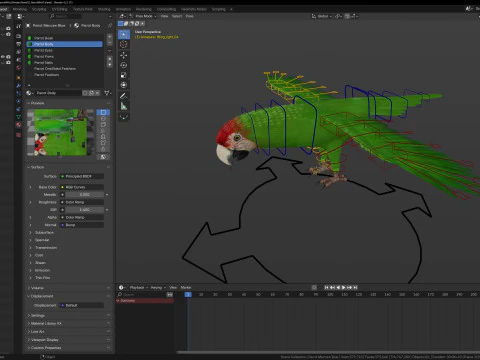The height and width of the screenshot is (360, 480).
Task: Jump to the next keyframe
Action: [350, 287]
